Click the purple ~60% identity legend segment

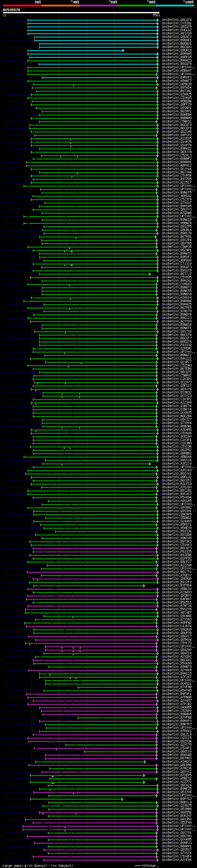99,6
